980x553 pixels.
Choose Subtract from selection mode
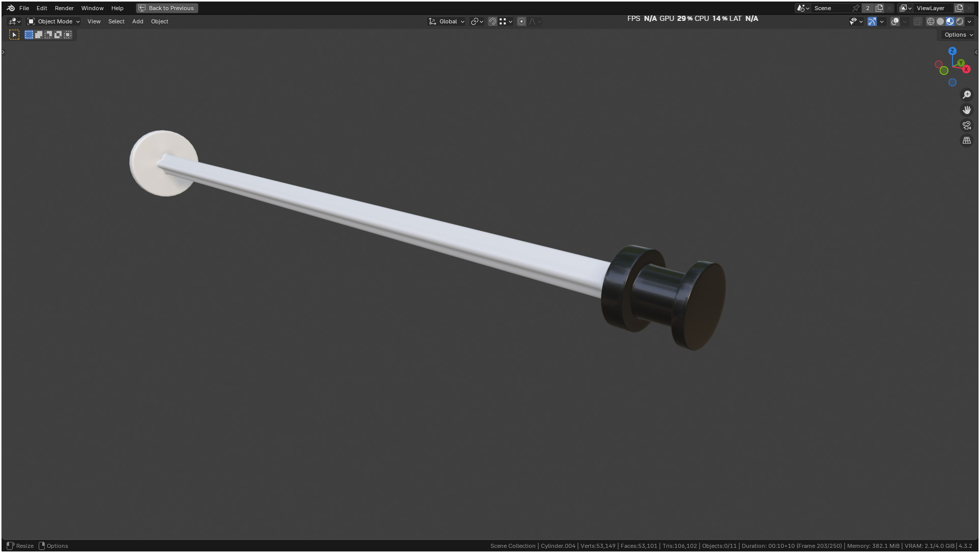pyautogui.click(x=48, y=35)
